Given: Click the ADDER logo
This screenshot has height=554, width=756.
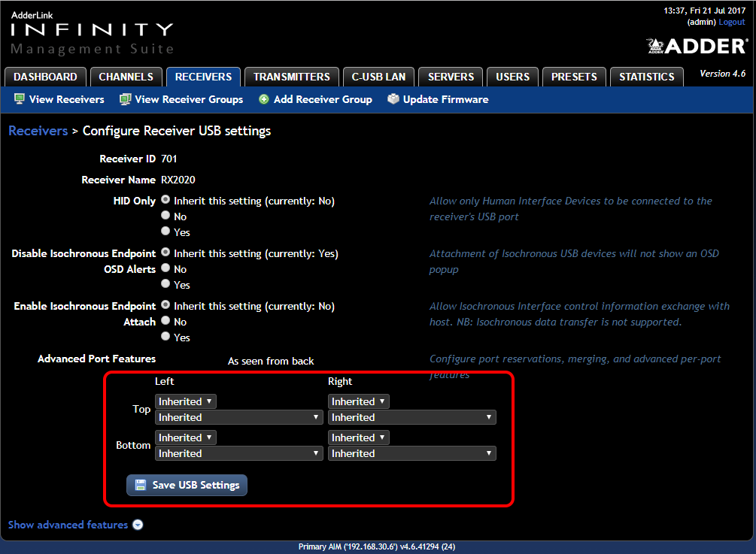Looking at the screenshot, I should [x=697, y=46].
